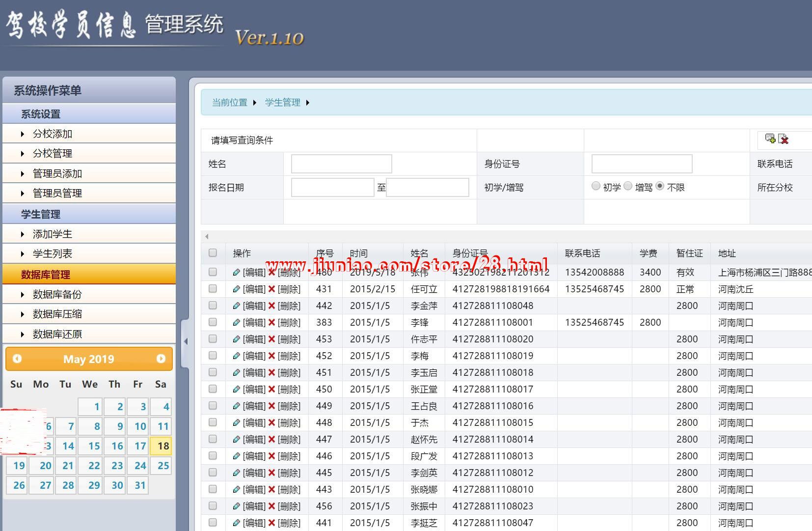Go to next month in the calendar
The image size is (812, 531).
tap(161, 359)
